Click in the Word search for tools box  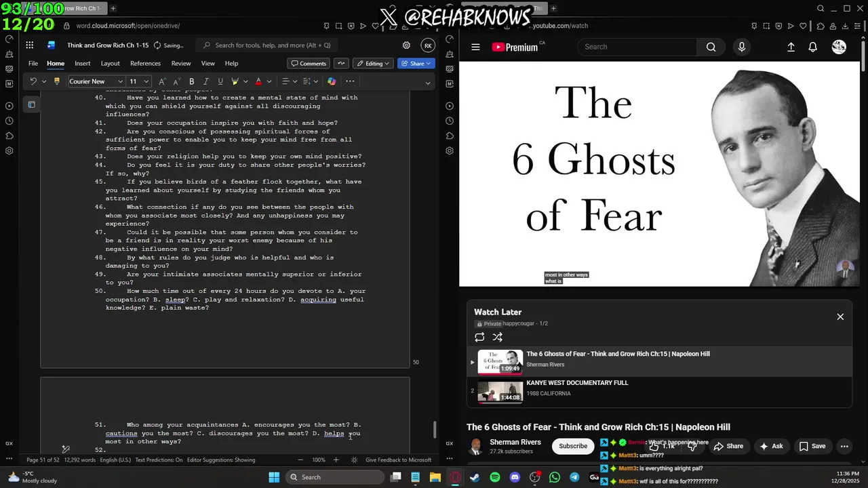click(x=268, y=45)
